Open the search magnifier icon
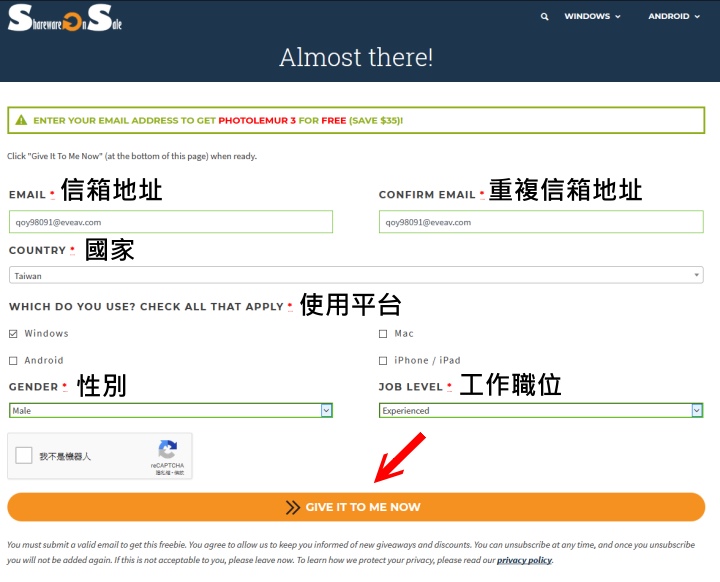This screenshot has width=720, height=582. coord(544,17)
